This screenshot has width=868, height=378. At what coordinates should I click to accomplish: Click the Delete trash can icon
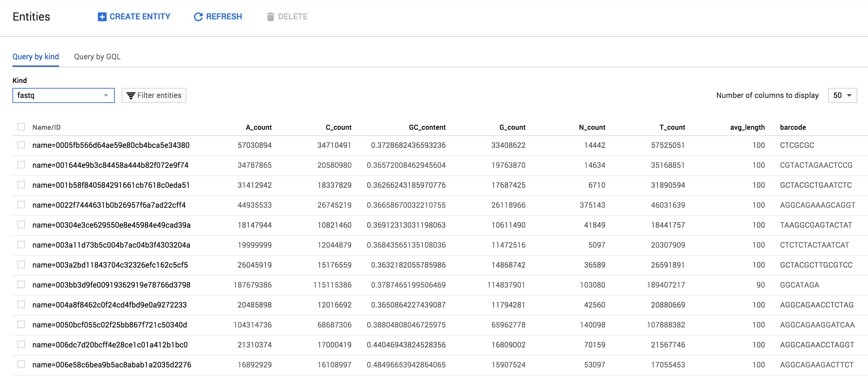point(270,17)
